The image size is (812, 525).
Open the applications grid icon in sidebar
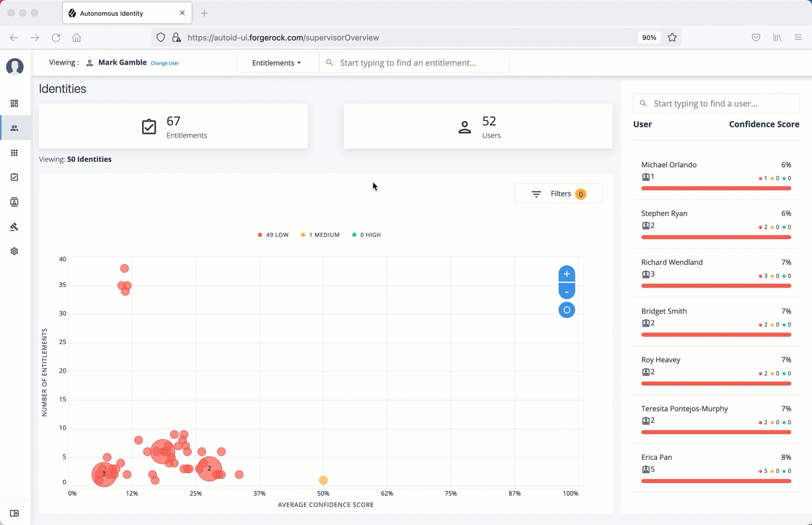[x=15, y=153]
